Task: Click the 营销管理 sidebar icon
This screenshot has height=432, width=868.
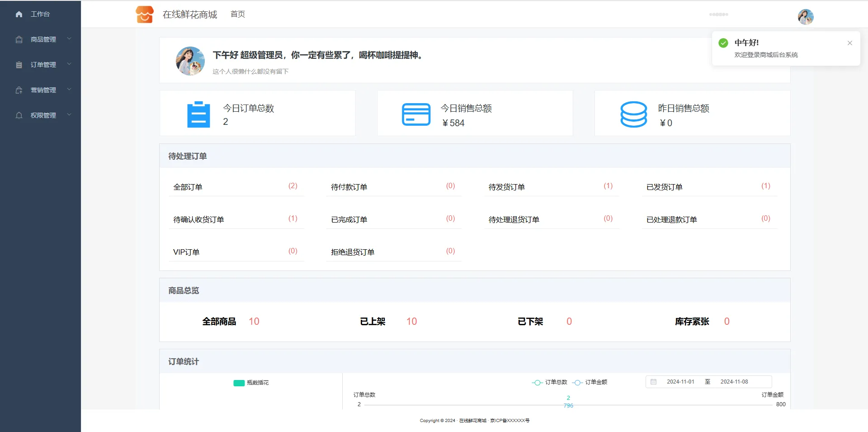Action: tap(19, 90)
